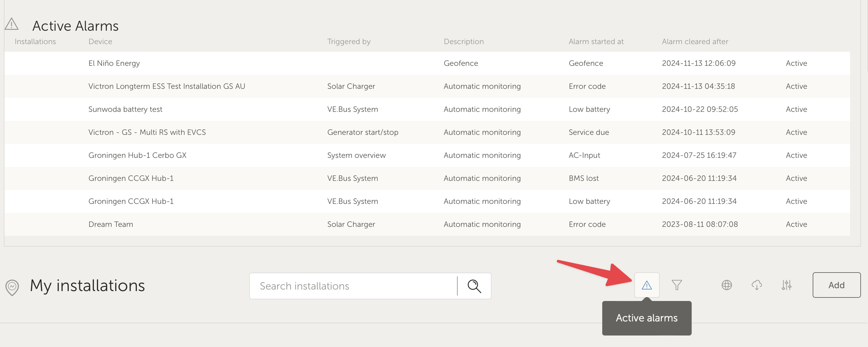Click the search magnifier icon
The image size is (868, 347).
click(474, 286)
